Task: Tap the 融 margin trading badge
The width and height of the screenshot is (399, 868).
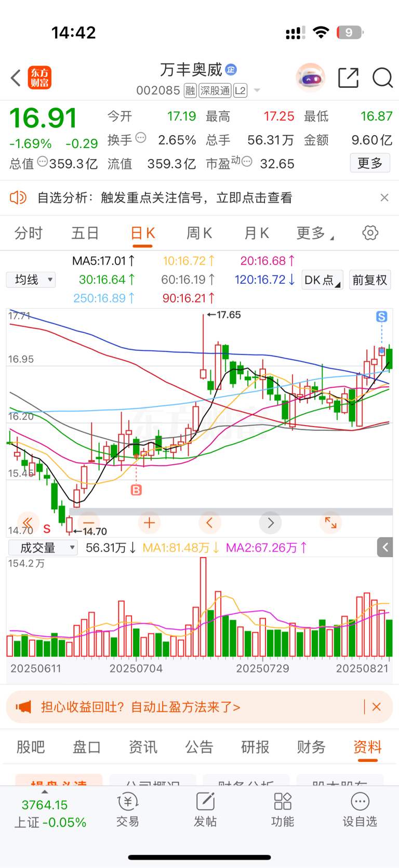Action: [x=190, y=91]
